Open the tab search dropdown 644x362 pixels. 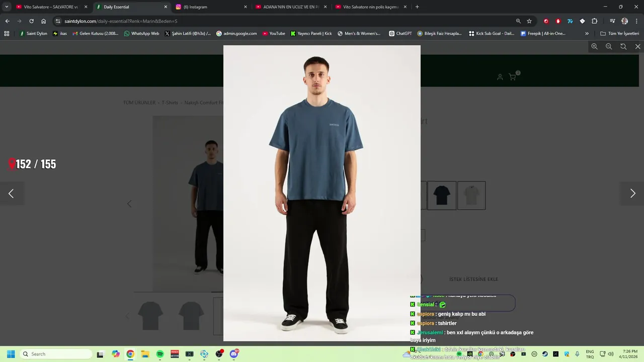7,7
